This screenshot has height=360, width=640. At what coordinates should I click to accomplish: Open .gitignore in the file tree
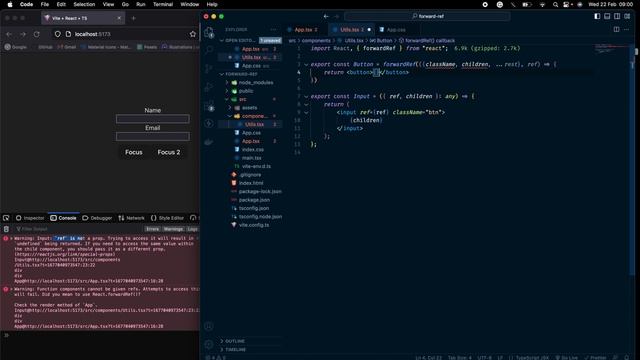[x=250, y=175]
